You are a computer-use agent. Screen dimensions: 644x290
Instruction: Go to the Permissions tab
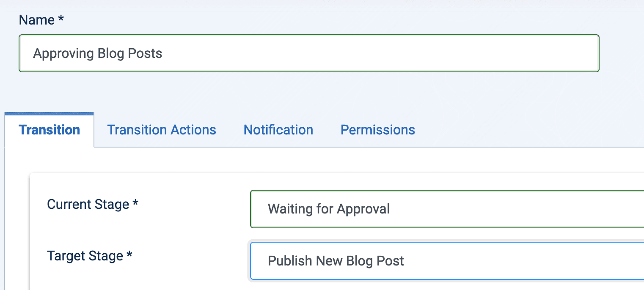click(377, 130)
